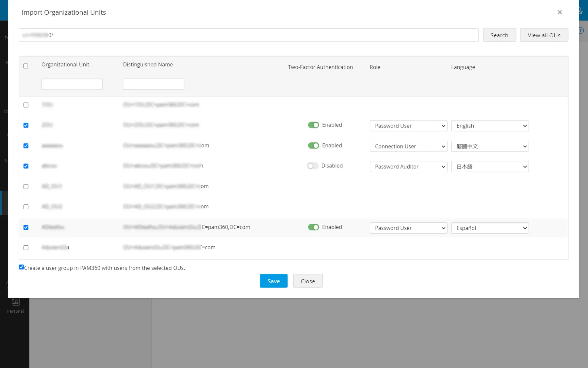Click the 'View all OUs' button
The width and height of the screenshot is (588, 368).
point(544,35)
